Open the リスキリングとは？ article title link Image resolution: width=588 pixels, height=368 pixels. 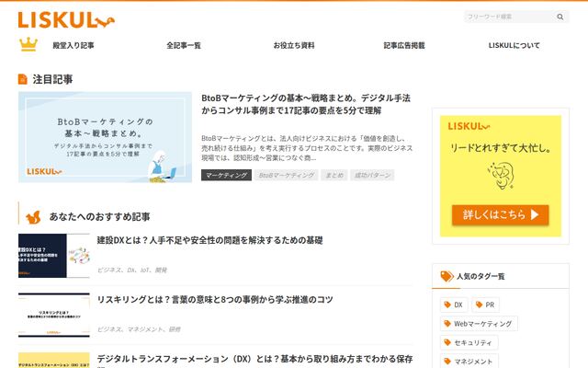[x=215, y=299]
